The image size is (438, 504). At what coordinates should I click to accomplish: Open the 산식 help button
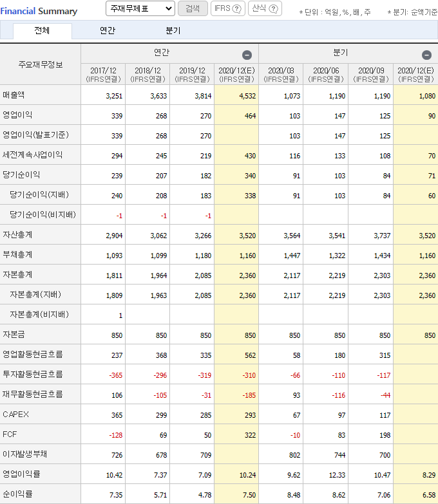click(265, 8)
